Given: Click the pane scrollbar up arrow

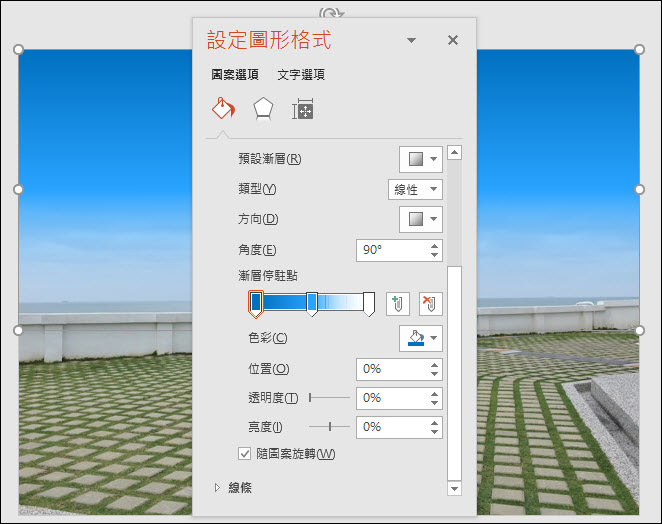Looking at the screenshot, I should pos(454,152).
